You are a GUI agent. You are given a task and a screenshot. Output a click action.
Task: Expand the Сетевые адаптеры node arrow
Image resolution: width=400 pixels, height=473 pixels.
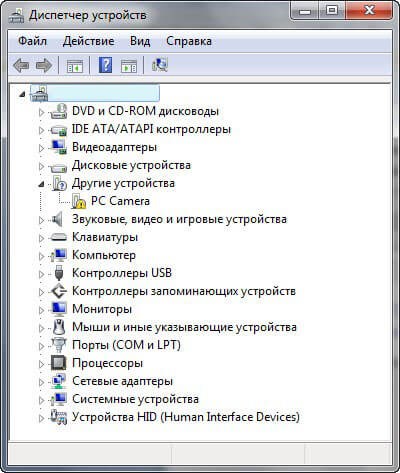(41, 382)
